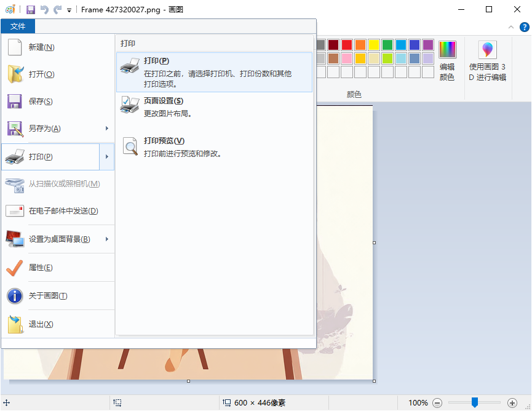The height and width of the screenshot is (411, 532).
Task: Zoom in using the plus icon in status bar
Action: pyautogui.click(x=511, y=403)
